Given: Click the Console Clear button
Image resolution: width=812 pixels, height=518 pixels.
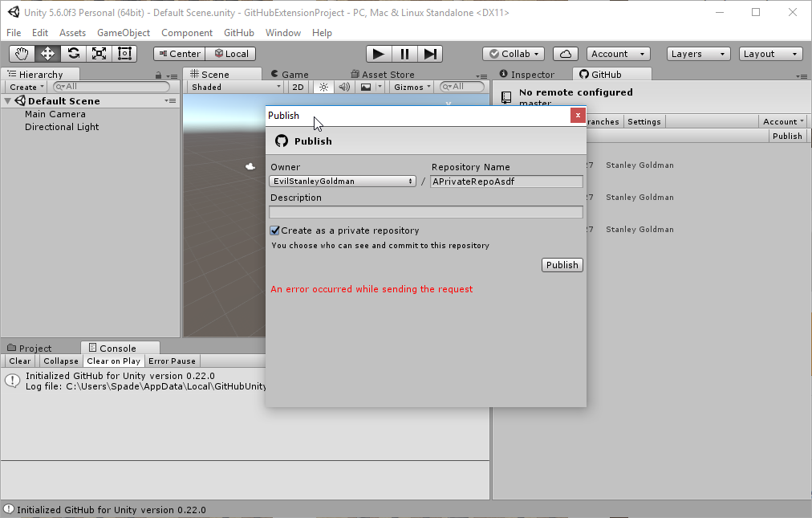Looking at the screenshot, I should point(20,361).
